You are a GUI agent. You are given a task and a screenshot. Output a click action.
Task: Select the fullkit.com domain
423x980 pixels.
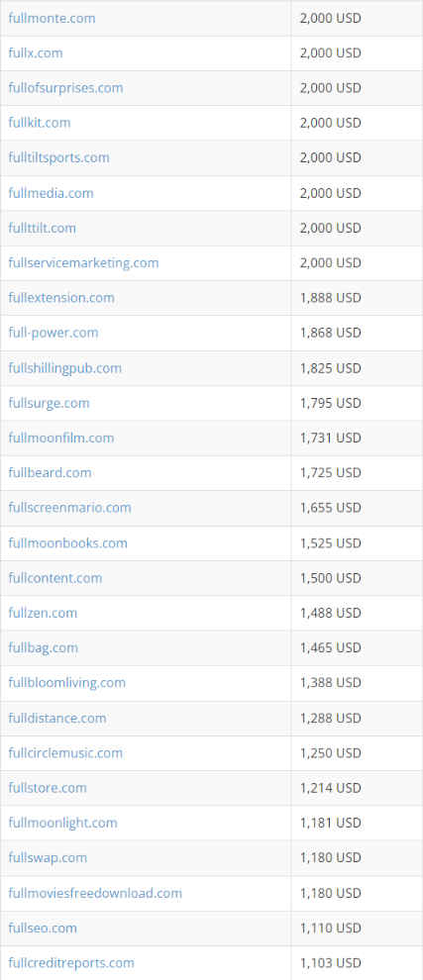click(40, 123)
